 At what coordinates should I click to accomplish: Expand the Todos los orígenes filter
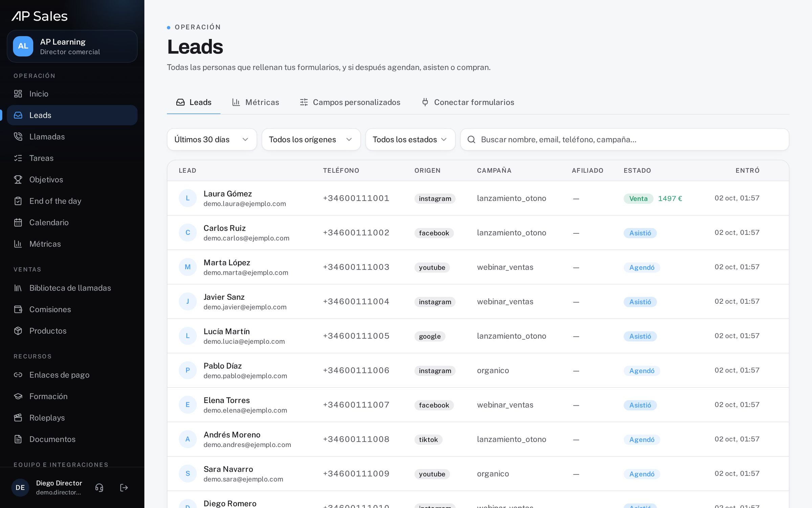(x=311, y=140)
